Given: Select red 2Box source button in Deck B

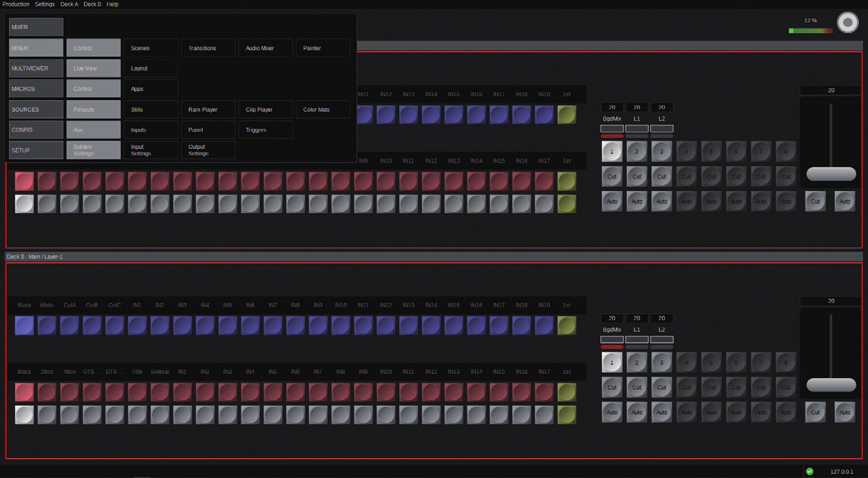Looking at the screenshot, I should tap(47, 392).
